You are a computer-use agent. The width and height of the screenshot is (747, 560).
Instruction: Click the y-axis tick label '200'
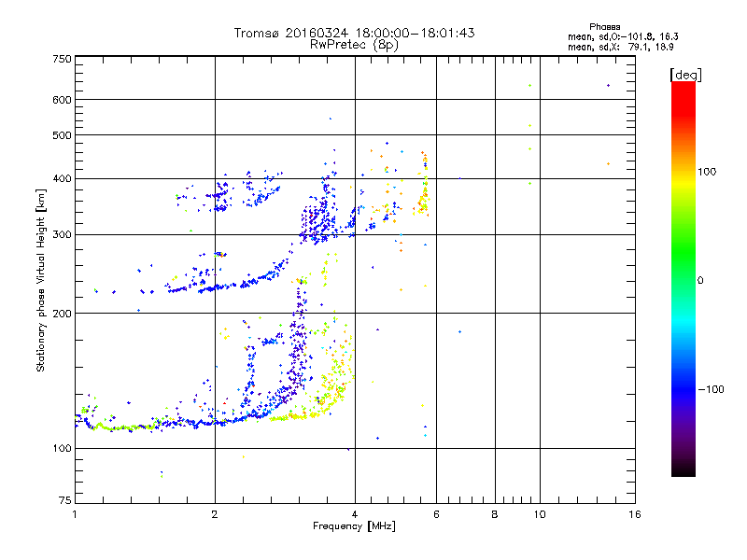pyautogui.click(x=62, y=314)
